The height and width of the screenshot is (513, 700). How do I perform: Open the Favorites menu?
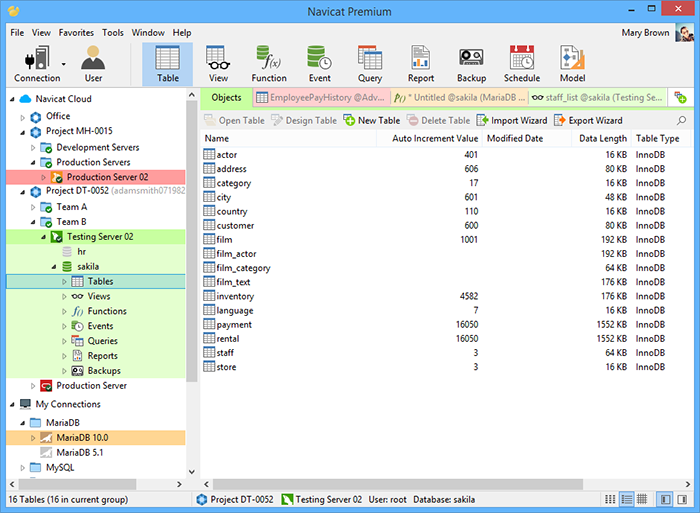76,33
